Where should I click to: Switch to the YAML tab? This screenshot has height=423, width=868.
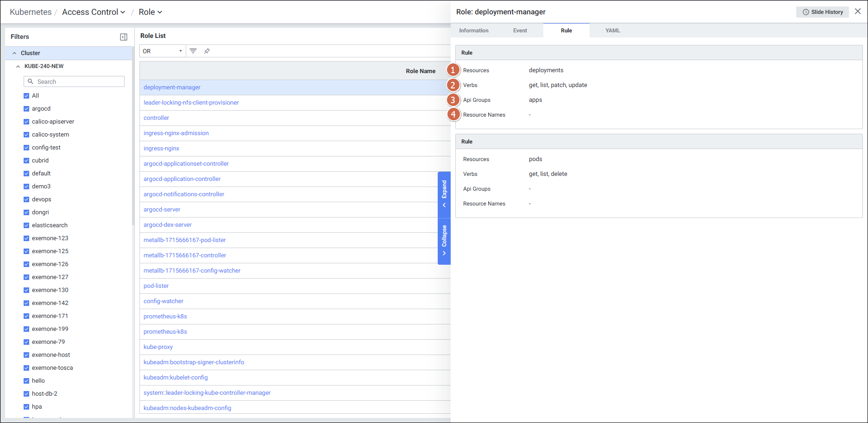tap(612, 31)
